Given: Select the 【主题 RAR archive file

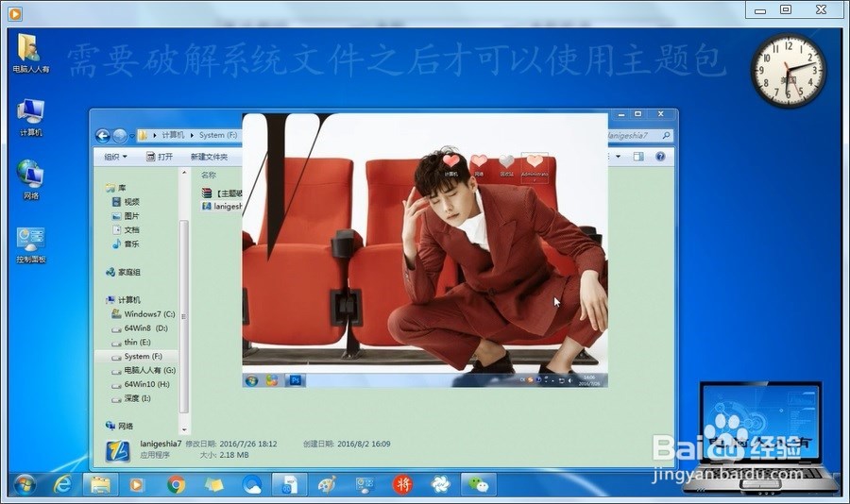Looking at the screenshot, I should 222,193.
